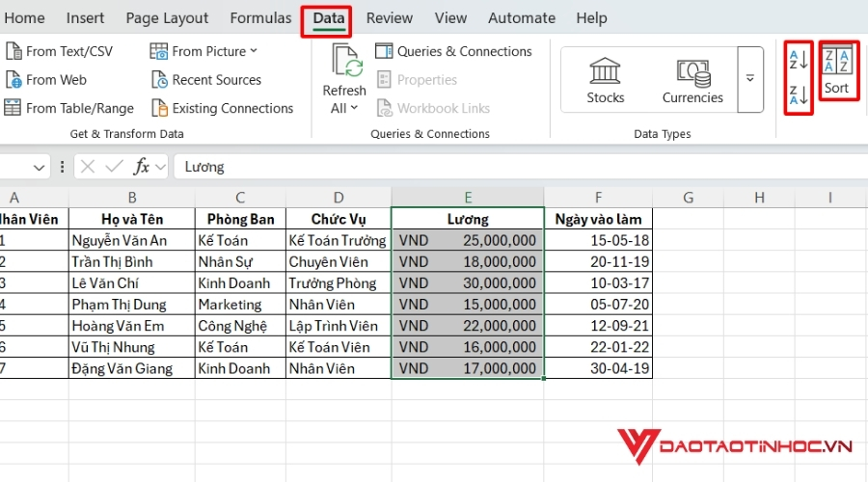This screenshot has width=868, height=482.
Task: Select column B header
Action: tap(132, 198)
